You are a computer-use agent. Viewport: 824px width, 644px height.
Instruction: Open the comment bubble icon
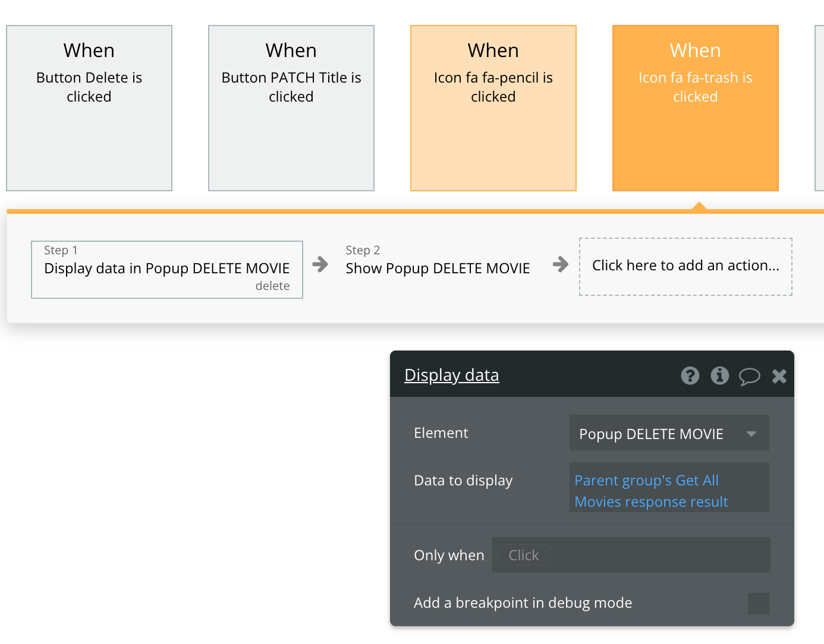[749, 376]
